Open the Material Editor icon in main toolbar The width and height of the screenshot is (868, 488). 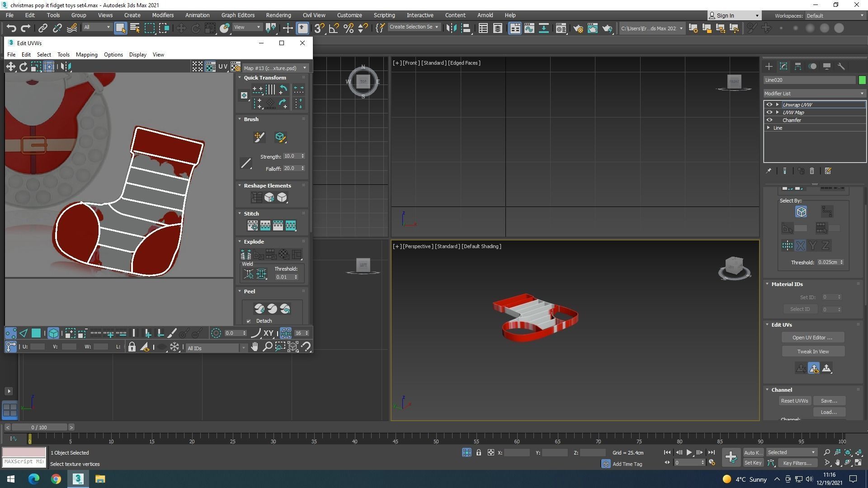(x=561, y=28)
